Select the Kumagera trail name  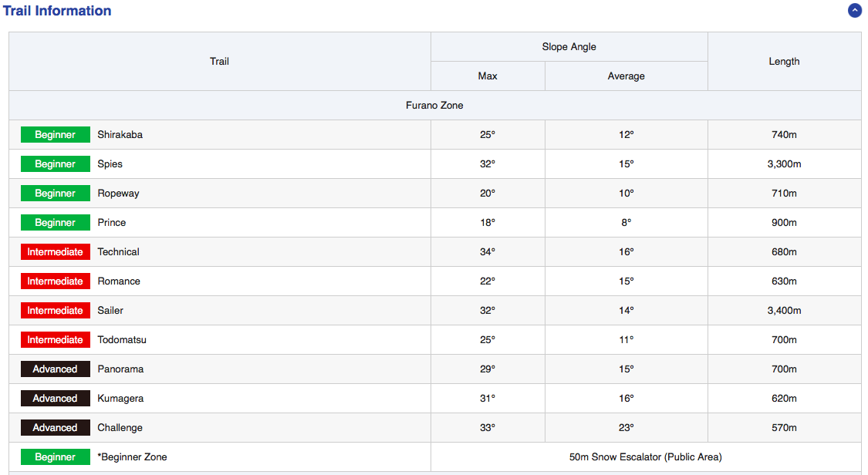tap(120, 399)
